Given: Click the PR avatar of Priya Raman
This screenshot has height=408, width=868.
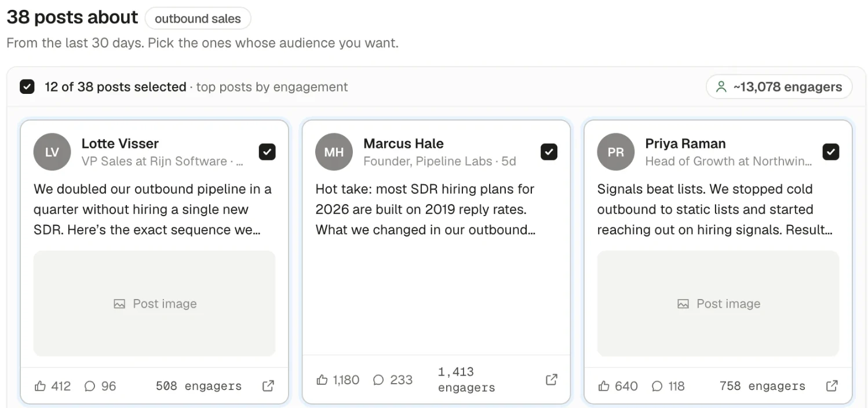Looking at the screenshot, I should point(616,152).
